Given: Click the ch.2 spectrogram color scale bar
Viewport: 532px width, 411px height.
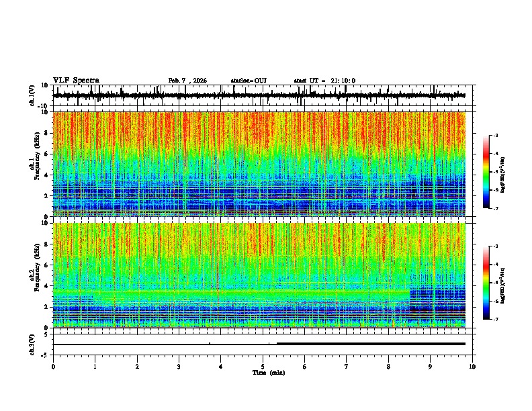Looking at the screenshot, I should pos(486,283).
